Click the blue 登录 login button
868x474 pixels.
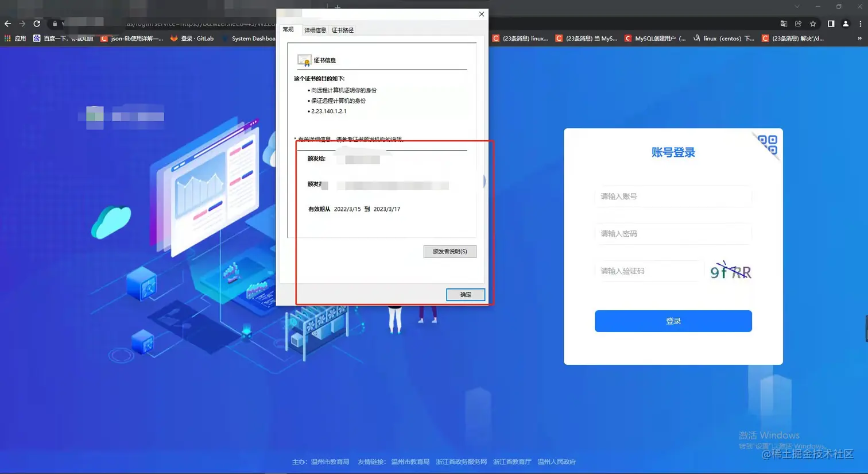pos(673,321)
